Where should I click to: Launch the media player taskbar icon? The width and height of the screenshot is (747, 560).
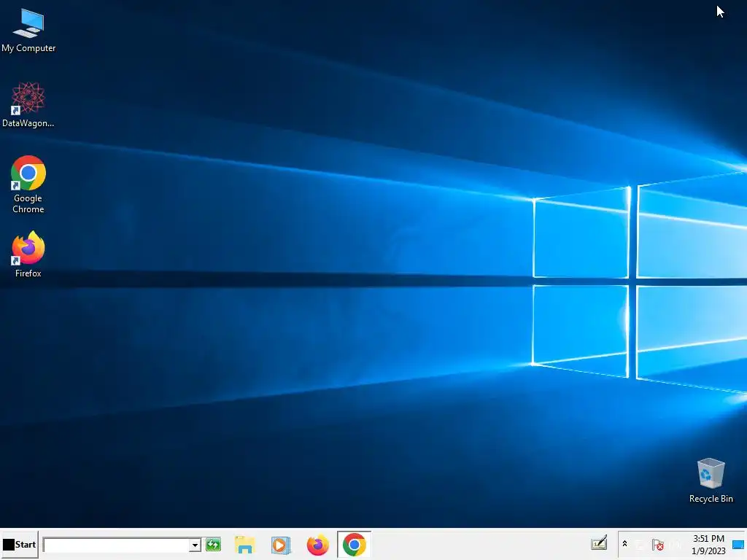pyautogui.click(x=281, y=545)
